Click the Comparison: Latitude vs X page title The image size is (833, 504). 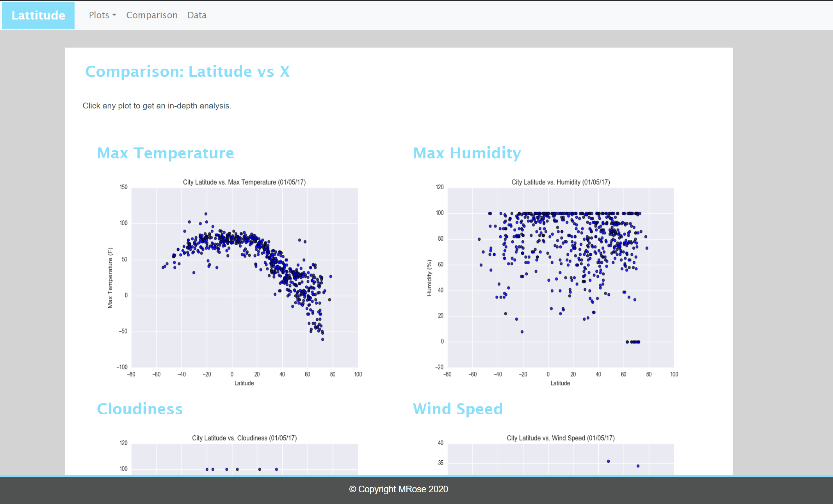pos(188,71)
